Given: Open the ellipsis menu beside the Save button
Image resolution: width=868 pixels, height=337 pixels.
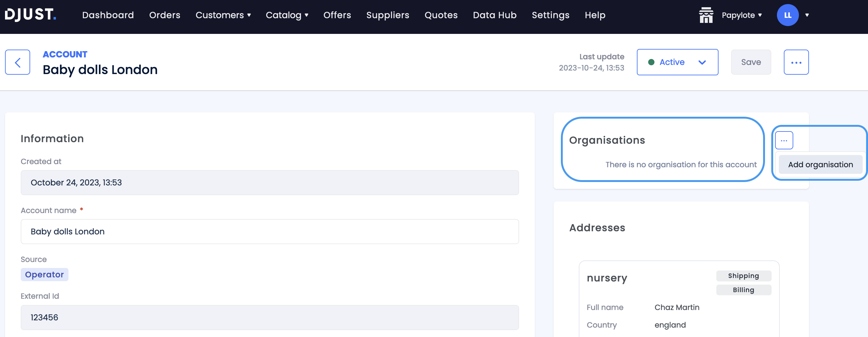Looking at the screenshot, I should tap(797, 62).
